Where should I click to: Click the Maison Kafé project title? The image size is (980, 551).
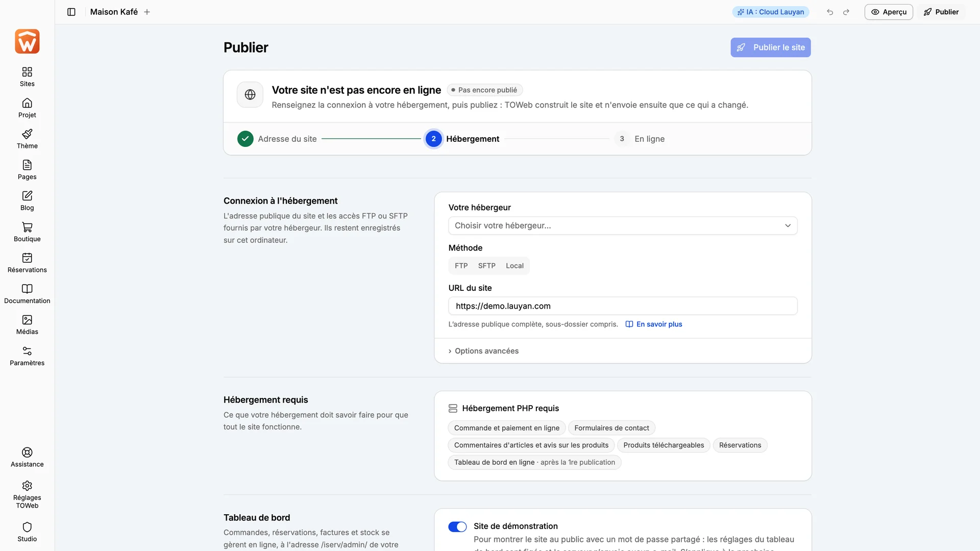pyautogui.click(x=114, y=12)
